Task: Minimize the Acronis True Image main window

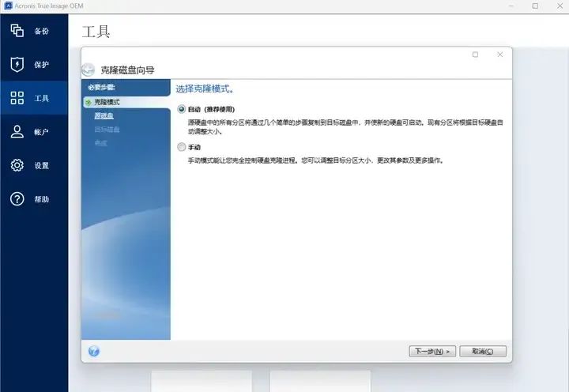Action: (x=511, y=6)
